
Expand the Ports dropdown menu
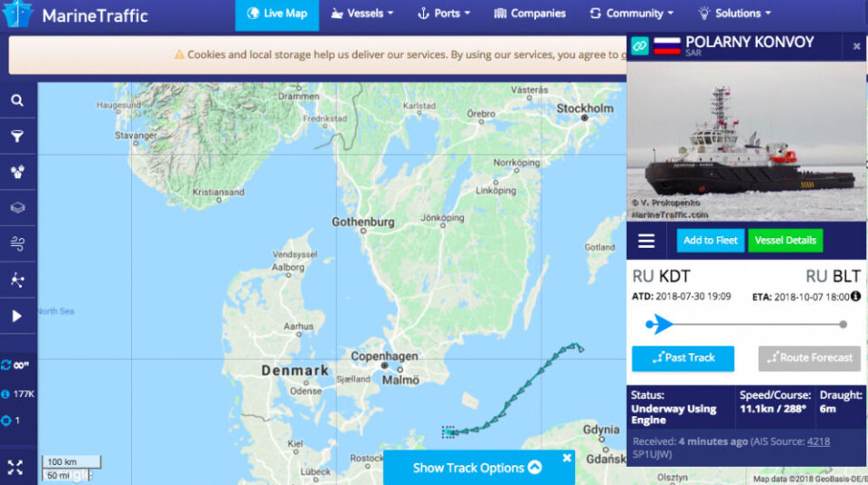point(443,14)
